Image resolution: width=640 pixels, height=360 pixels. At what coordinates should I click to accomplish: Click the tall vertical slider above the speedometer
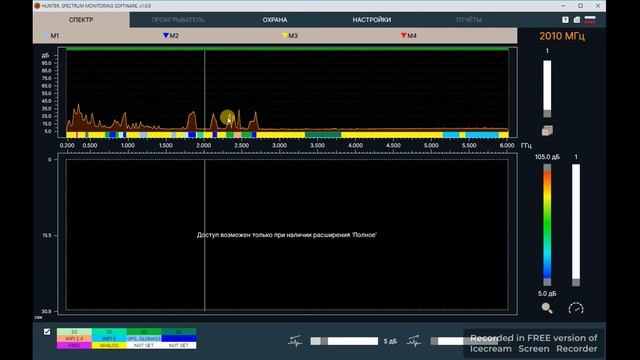pos(576,224)
